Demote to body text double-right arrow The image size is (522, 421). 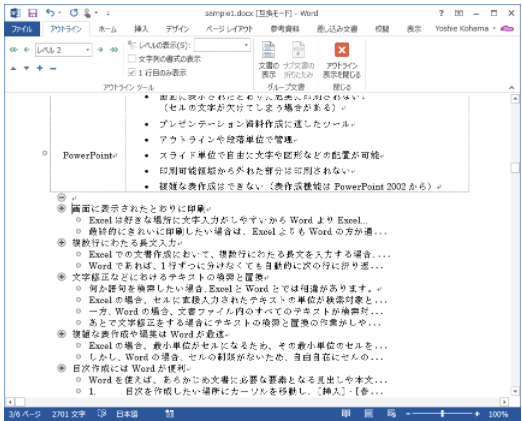coord(114,50)
